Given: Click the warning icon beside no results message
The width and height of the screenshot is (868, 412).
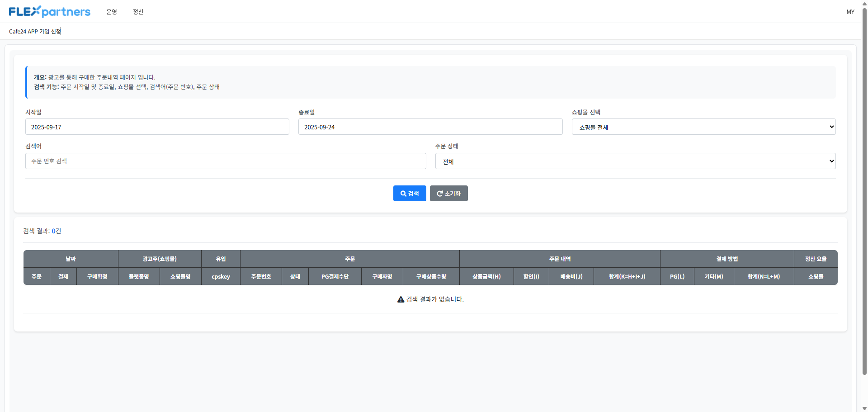Looking at the screenshot, I should click(x=401, y=299).
